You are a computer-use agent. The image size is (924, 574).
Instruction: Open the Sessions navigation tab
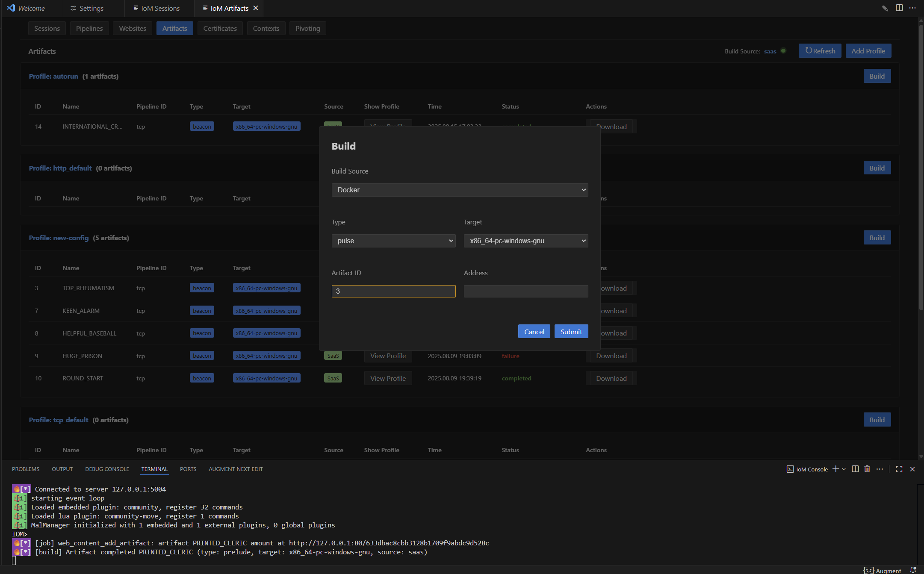click(x=47, y=28)
